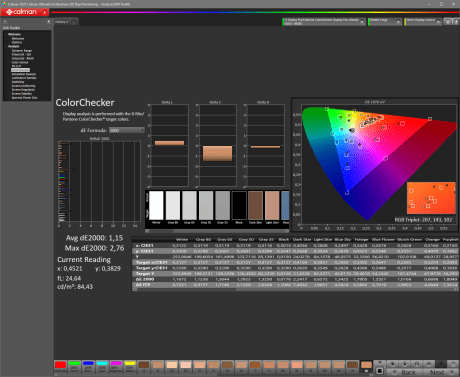Click the home icon above SDR Toolkit
Screen dimensions: 460x377
click(5, 22)
